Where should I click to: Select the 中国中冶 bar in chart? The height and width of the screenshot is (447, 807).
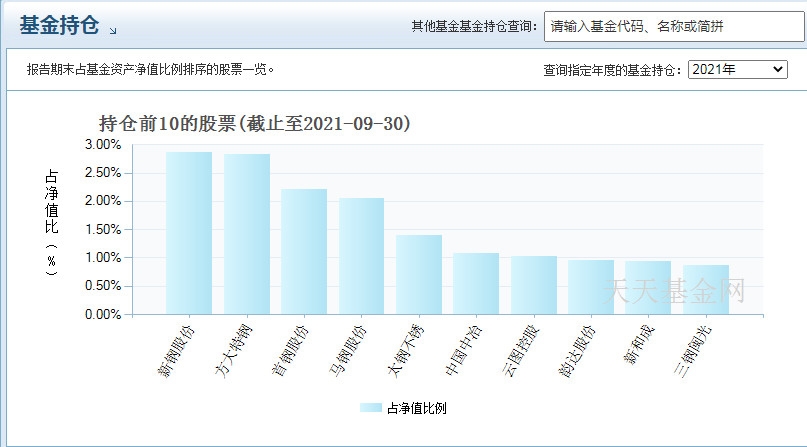click(x=476, y=283)
